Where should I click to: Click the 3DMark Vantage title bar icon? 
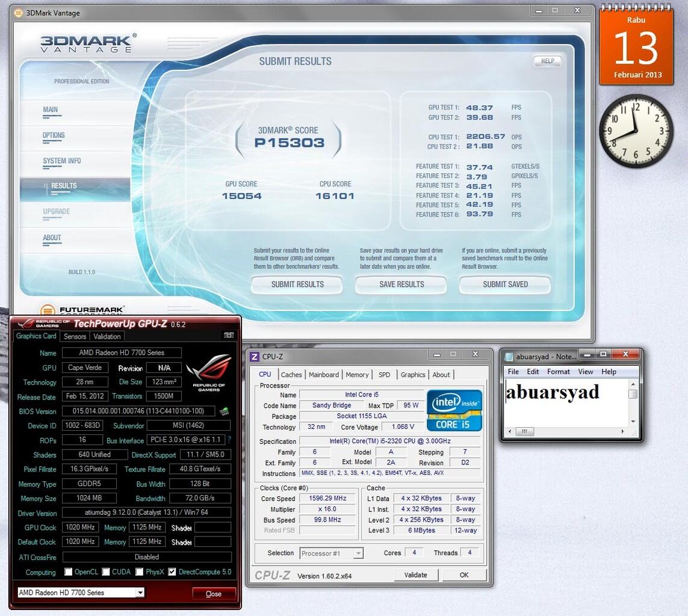point(18,13)
